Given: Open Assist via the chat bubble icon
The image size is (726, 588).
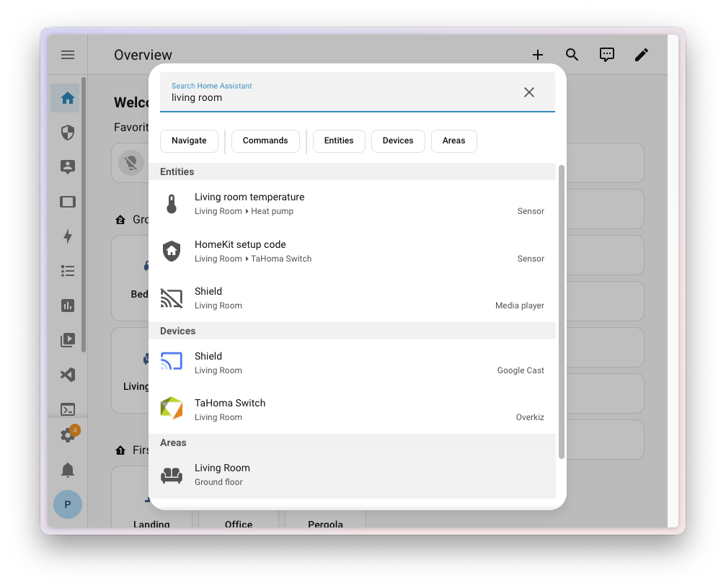Looking at the screenshot, I should tap(606, 54).
